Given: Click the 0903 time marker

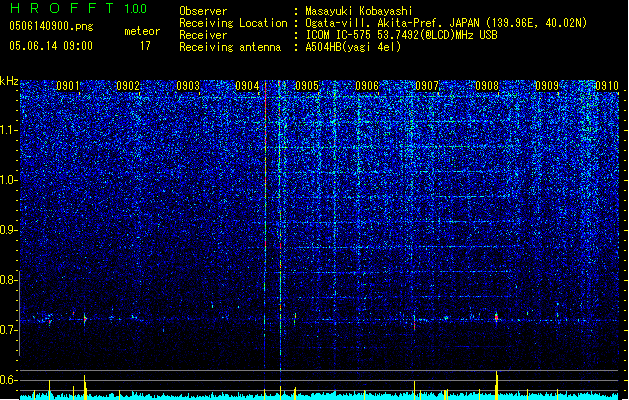Looking at the screenshot, I should [x=188, y=86].
